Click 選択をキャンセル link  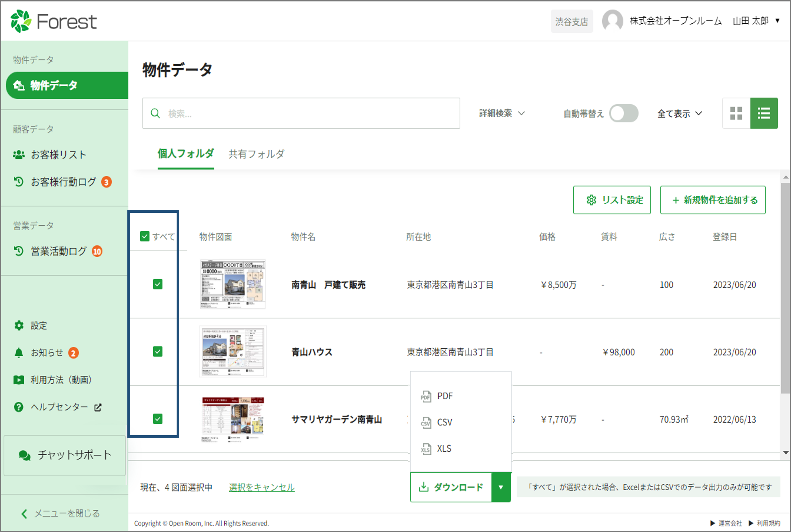click(x=262, y=487)
